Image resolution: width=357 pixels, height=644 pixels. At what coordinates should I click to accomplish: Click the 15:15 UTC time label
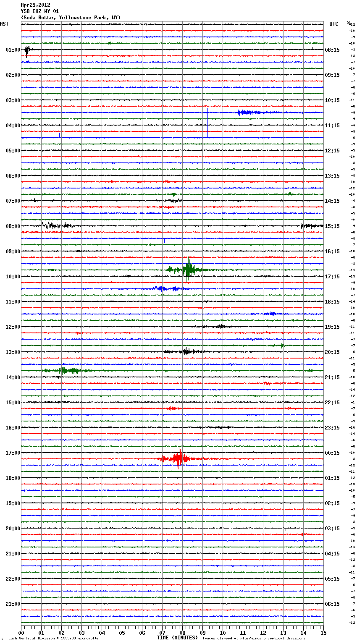coord(332,226)
